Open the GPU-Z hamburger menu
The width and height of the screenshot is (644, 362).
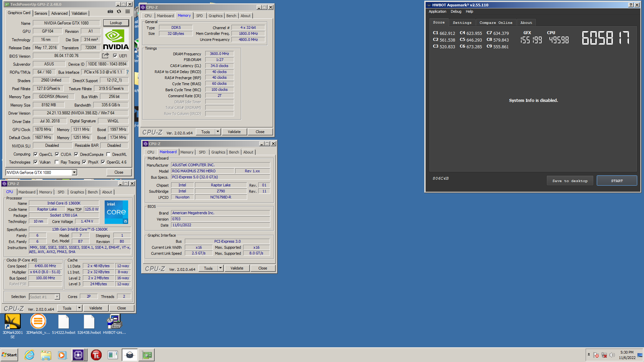tap(128, 12)
